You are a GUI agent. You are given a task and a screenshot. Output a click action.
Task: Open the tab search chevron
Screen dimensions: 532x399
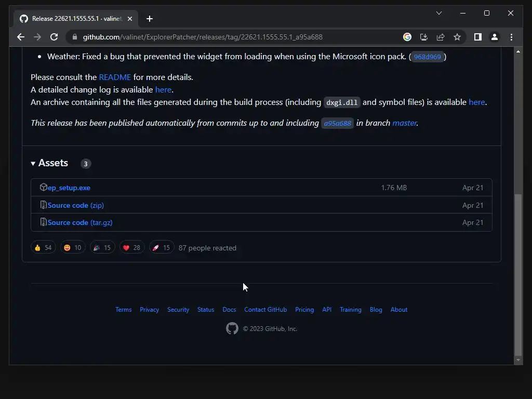pyautogui.click(x=438, y=13)
